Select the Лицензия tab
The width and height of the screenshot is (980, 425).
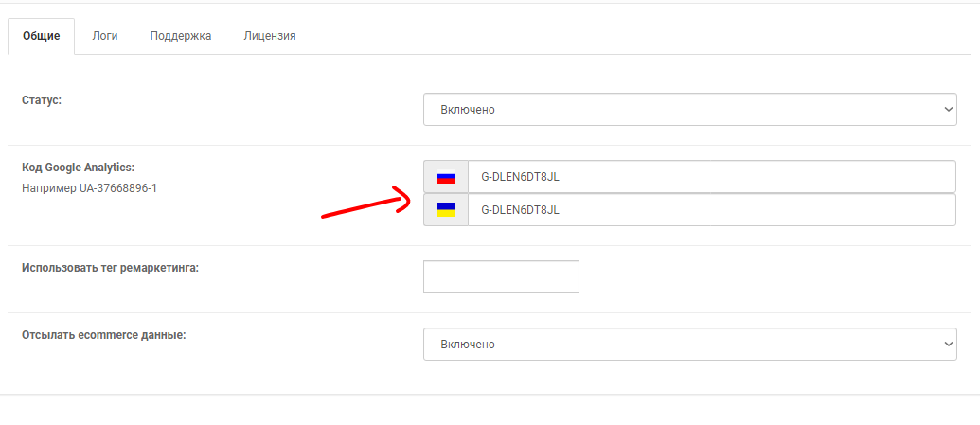coord(270,36)
